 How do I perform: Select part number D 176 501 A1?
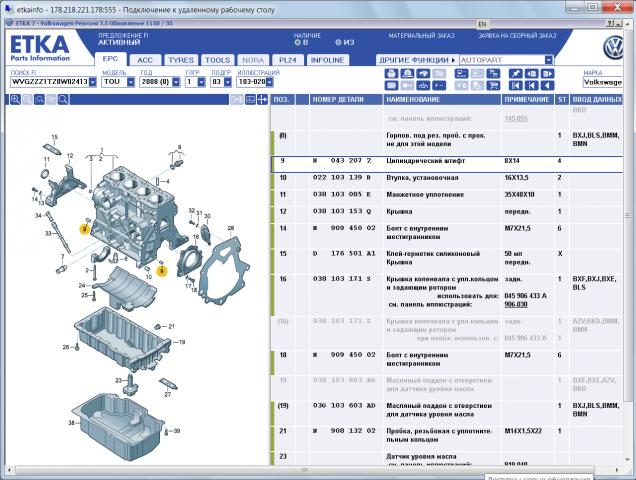pos(344,254)
